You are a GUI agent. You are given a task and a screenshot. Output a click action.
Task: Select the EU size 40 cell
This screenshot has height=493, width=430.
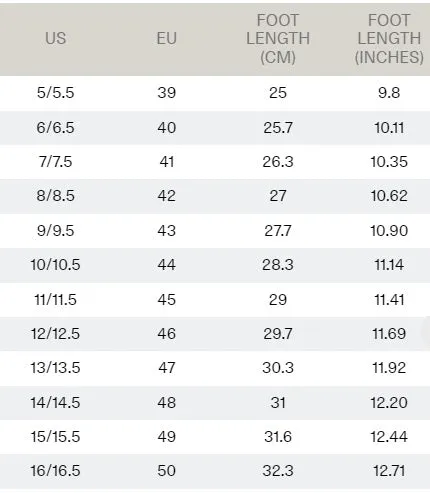tap(167, 128)
